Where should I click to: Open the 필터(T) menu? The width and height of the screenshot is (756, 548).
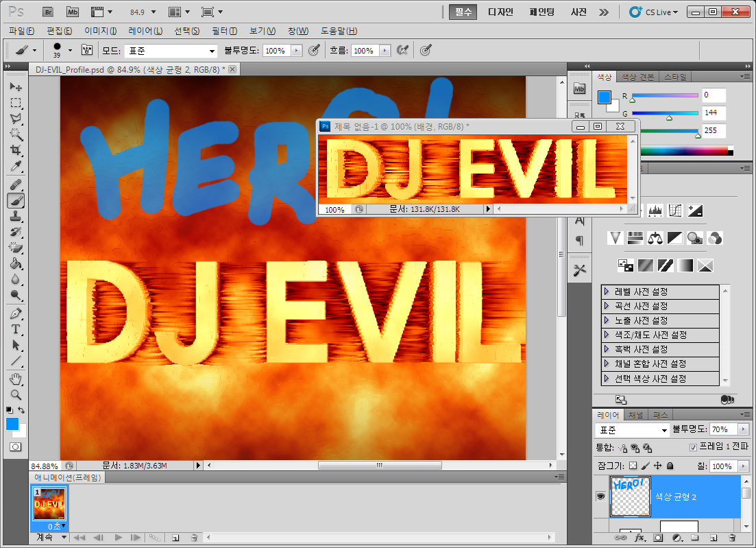pyautogui.click(x=224, y=31)
